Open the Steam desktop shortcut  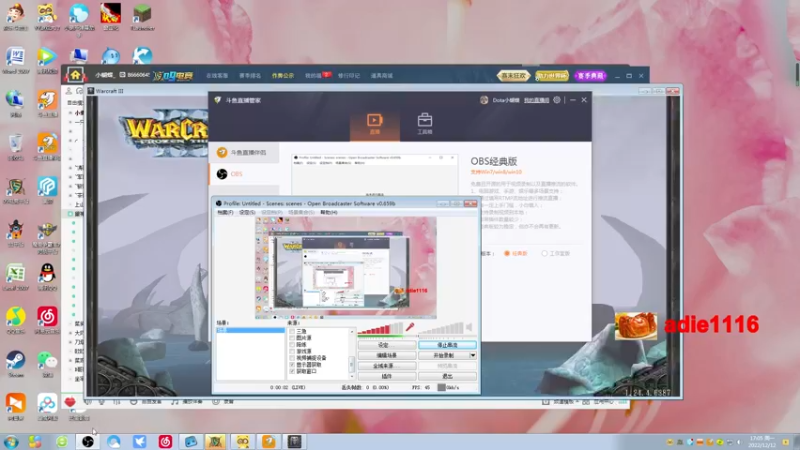pyautogui.click(x=15, y=364)
